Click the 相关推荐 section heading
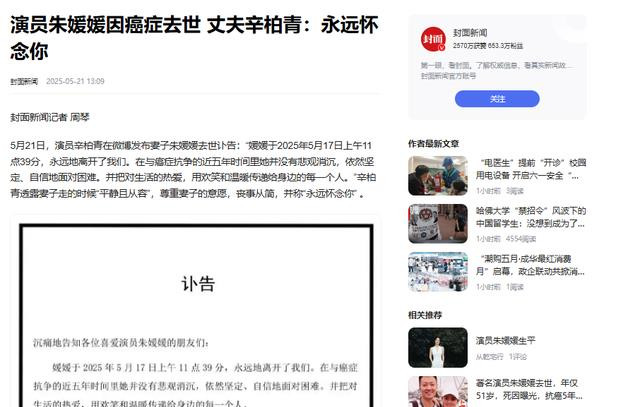640x407 pixels. (x=425, y=315)
